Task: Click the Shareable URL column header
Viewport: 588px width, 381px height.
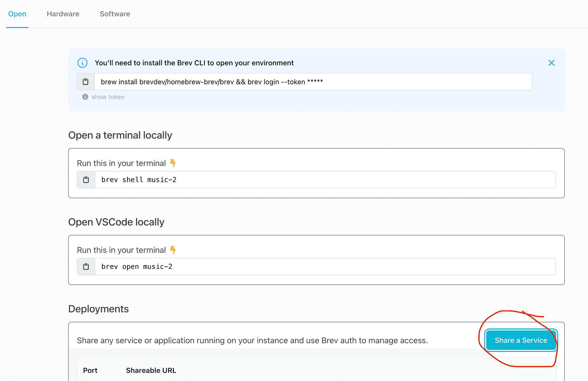Action: tap(151, 370)
